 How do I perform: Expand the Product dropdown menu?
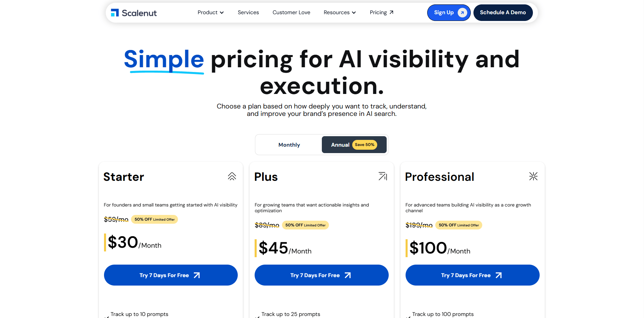210,13
